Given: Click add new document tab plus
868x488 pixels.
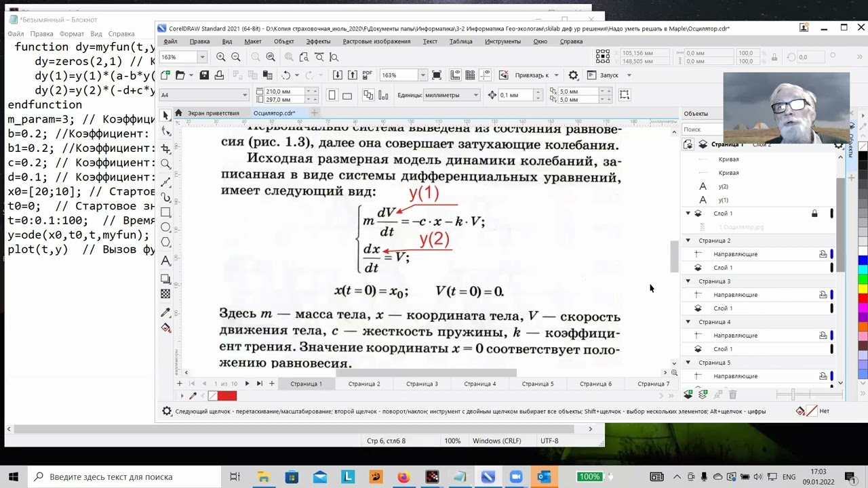Looking at the screenshot, I should (314, 113).
